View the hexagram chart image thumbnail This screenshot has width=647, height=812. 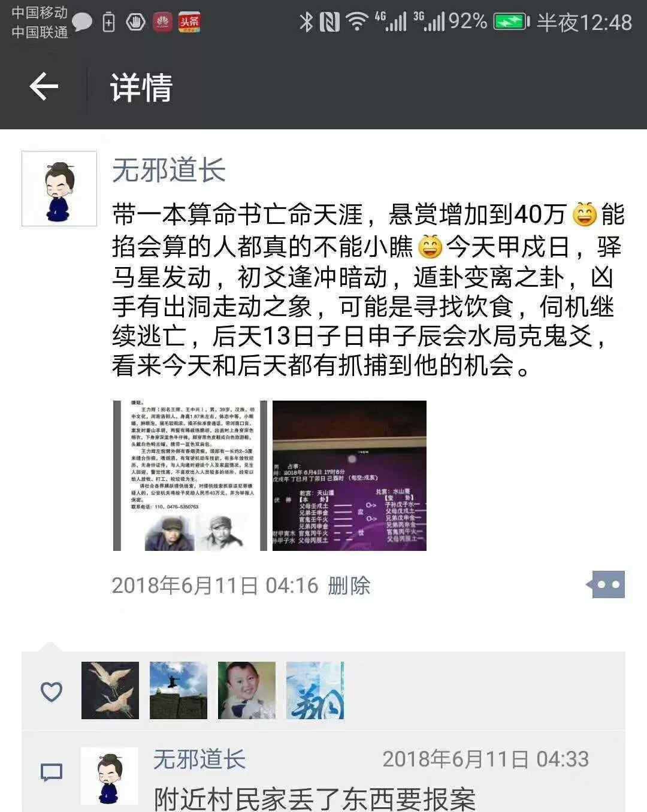tap(349, 475)
